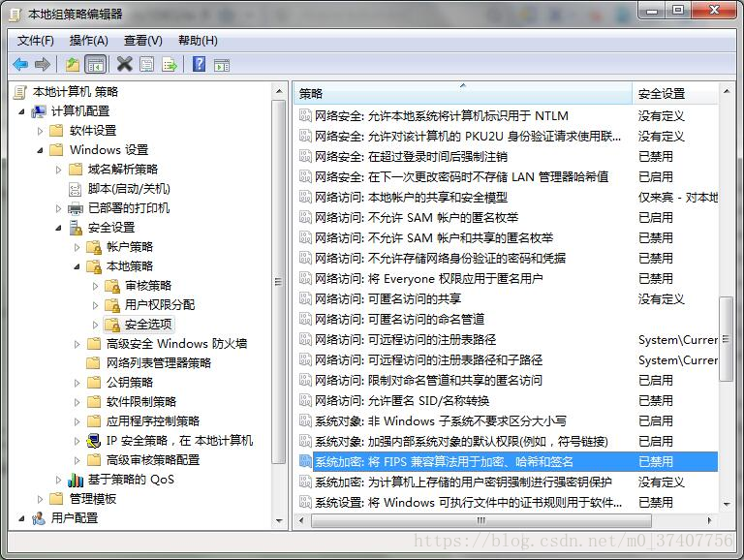
Task: Click the Export list toolbar icon
Action: (170, 64)
